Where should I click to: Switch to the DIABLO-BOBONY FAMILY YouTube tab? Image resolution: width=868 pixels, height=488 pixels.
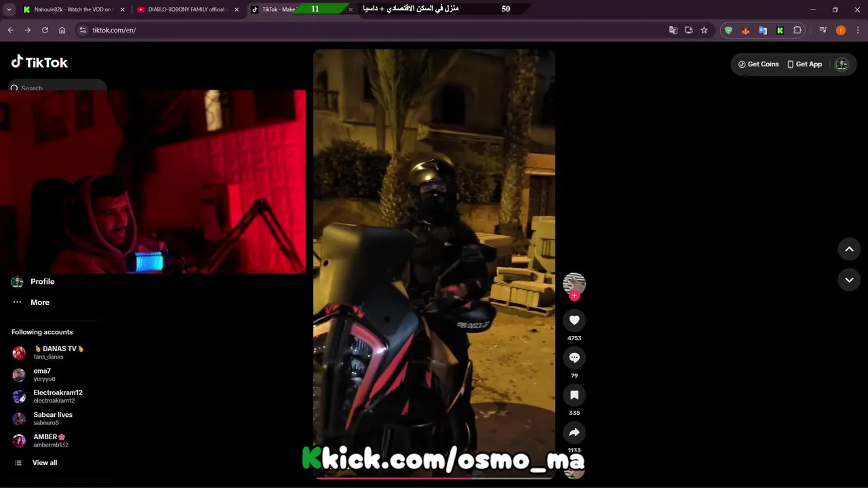pos(186,9)
